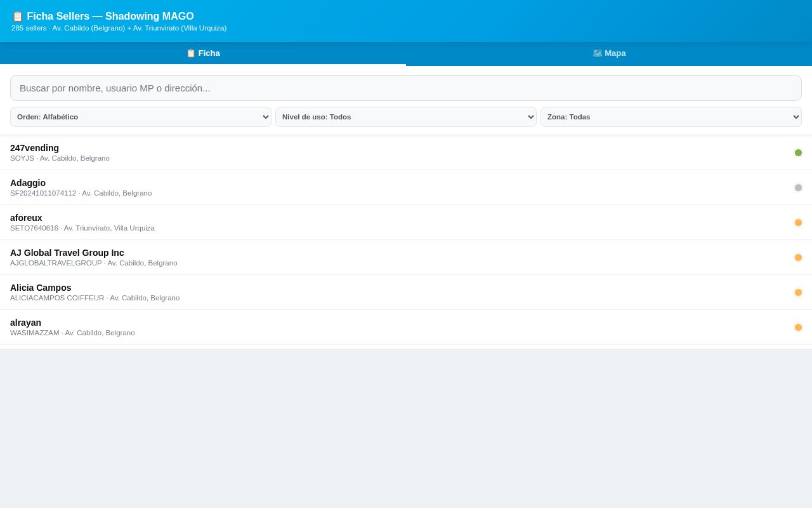Viewport: 812px width, 508px height.
Task: Switch to the Ficha tab
Action: [203, 53]
